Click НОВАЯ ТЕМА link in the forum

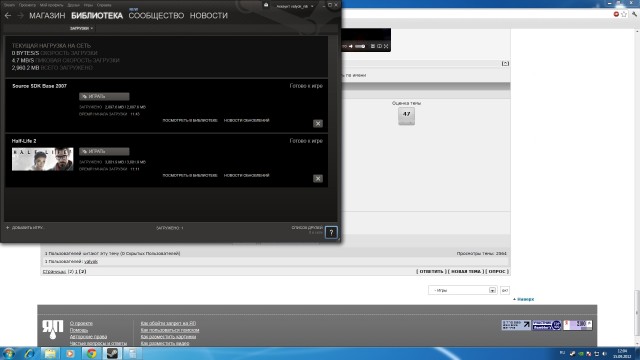466,272
